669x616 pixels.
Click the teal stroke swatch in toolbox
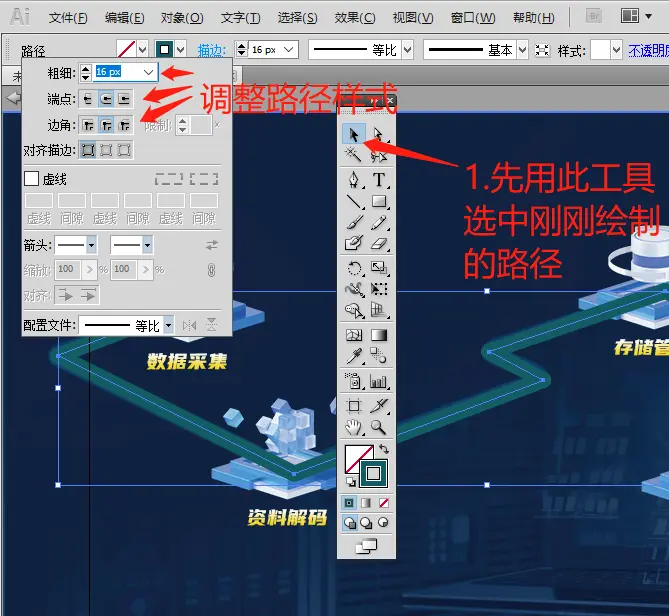pos(373,473)
